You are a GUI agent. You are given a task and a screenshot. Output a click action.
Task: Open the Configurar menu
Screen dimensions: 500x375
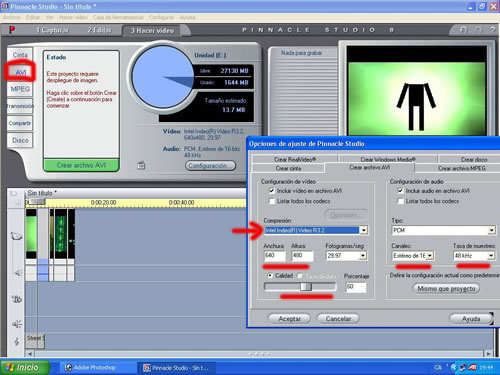[x=161, y=17]
